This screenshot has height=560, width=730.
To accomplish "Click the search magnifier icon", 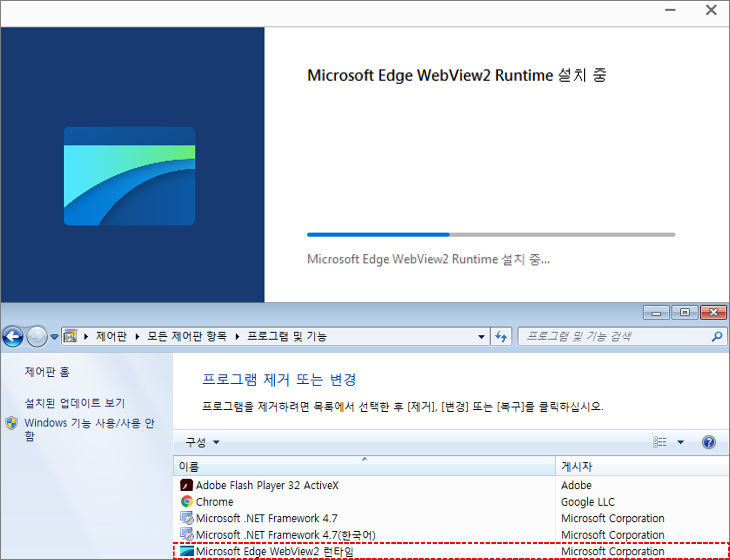I will coord(717,336).
